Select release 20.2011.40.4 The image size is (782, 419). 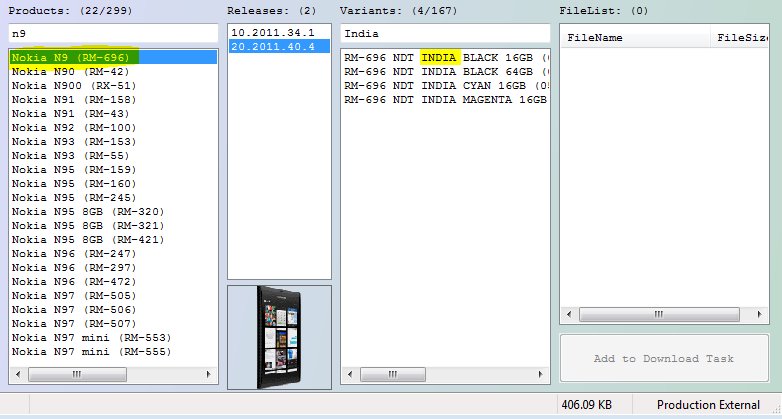pos(279,46)
